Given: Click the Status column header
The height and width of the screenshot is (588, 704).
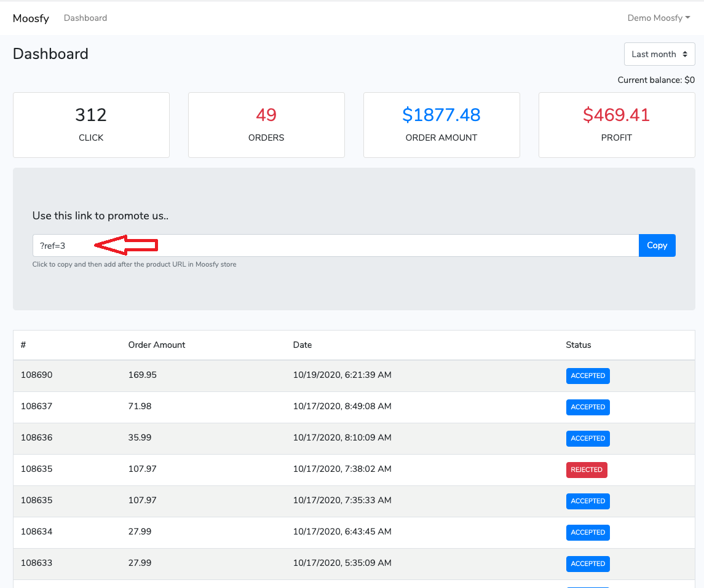Looking at the screenshot, I should (x=578, y=345).
